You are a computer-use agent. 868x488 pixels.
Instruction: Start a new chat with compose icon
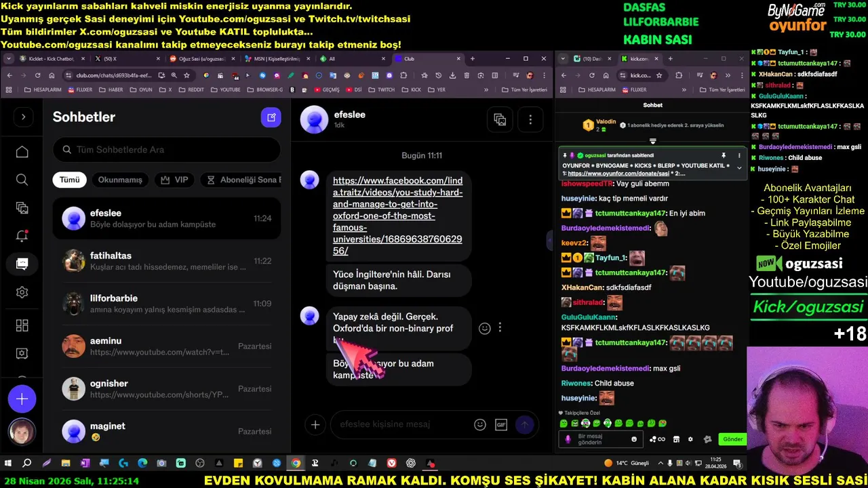pyautogui.click(x=271, y=117)
